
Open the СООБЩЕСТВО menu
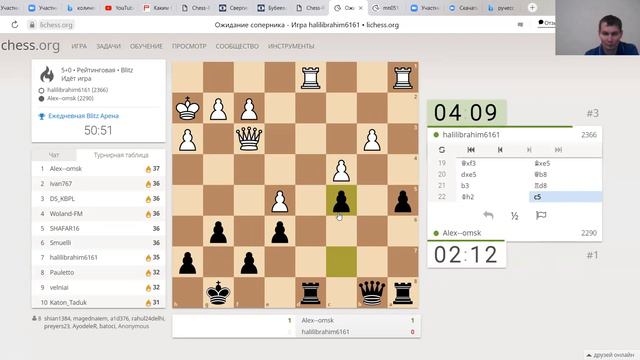237,46
